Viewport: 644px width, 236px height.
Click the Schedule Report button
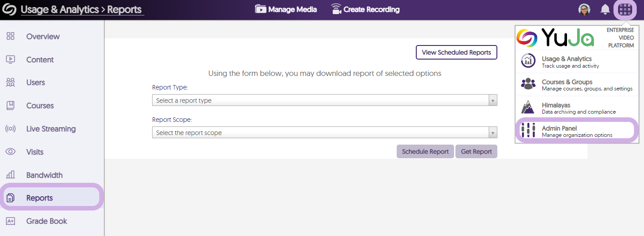[x=425, y=151]
